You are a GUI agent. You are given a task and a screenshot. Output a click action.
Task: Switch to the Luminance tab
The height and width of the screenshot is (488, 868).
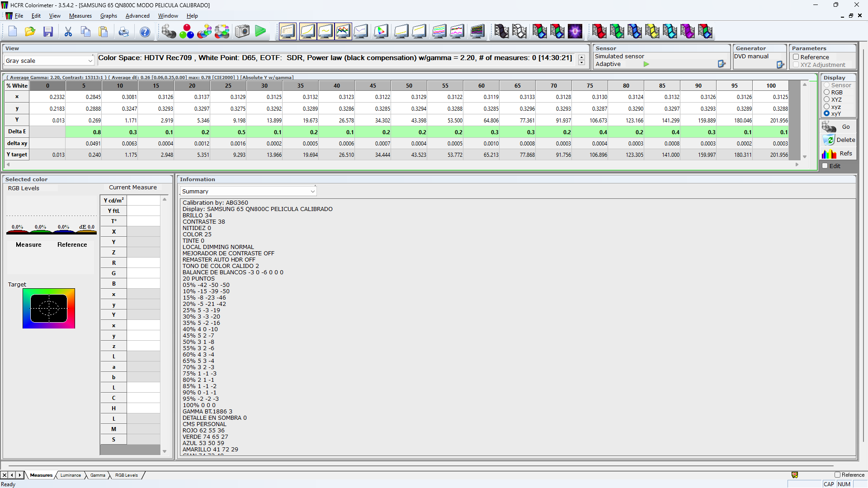[71, 475]
